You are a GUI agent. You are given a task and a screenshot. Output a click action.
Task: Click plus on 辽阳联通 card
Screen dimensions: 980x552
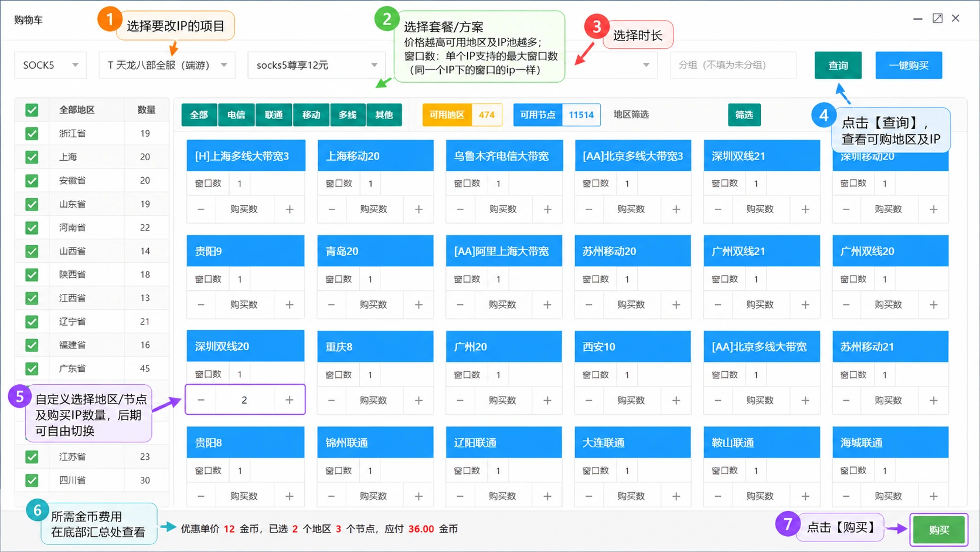click(x=547, y=496)
